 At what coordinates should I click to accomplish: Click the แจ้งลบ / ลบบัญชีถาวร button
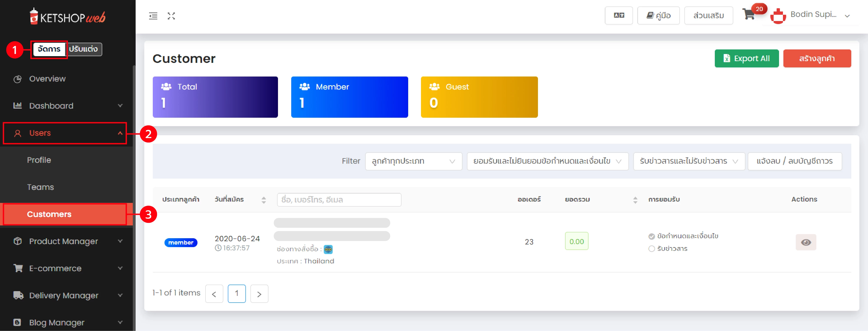[794, 161]
